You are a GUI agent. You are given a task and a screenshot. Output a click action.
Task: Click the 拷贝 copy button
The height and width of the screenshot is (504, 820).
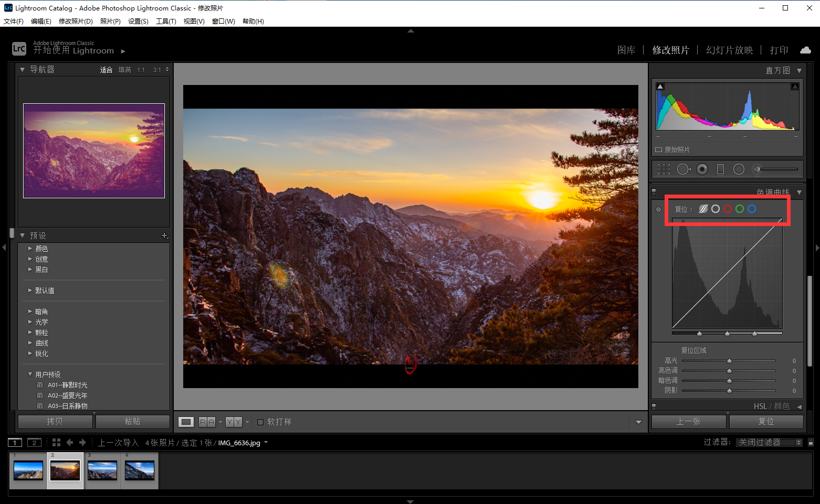[55, 421]
